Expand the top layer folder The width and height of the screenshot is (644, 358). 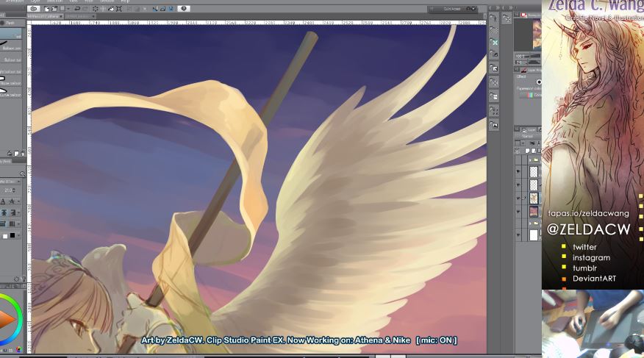531,160
